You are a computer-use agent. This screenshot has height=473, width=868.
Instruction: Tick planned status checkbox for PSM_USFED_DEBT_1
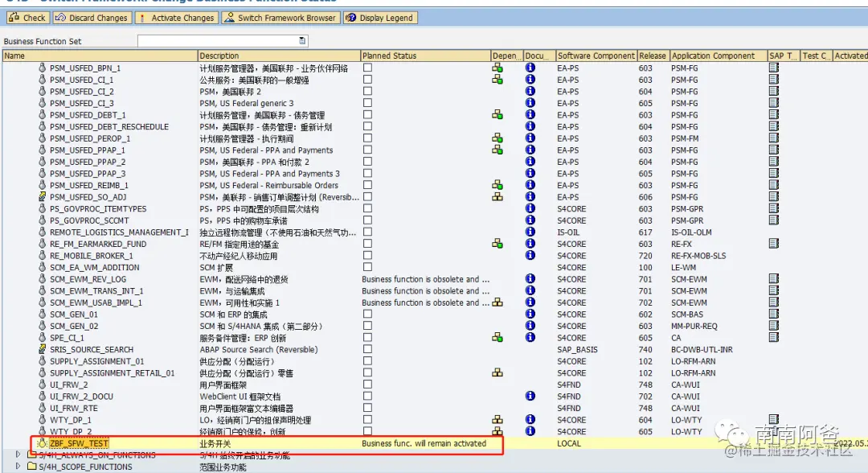pos(367,115)
